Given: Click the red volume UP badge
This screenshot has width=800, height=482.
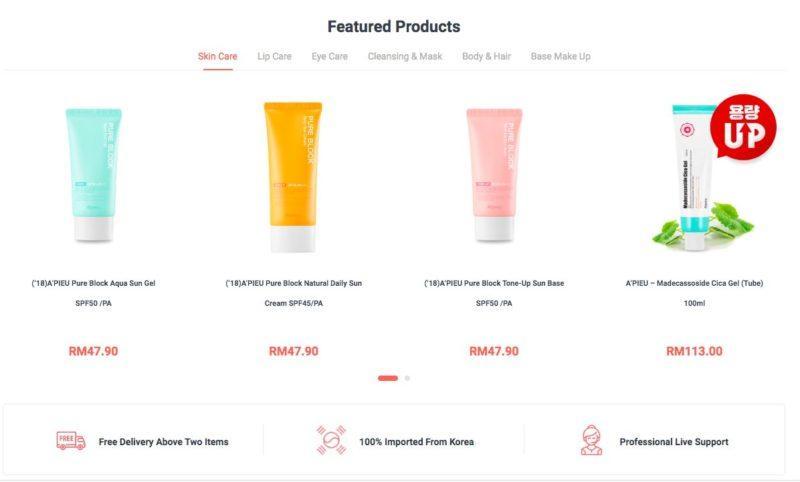Looking at the screenshot, I should click(743, 126).
